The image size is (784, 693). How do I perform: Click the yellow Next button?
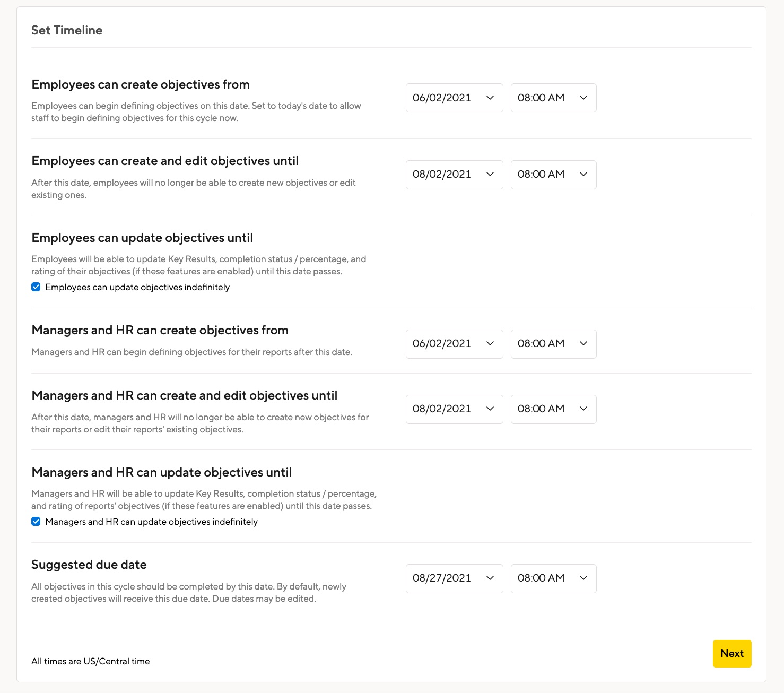(731, 654)
